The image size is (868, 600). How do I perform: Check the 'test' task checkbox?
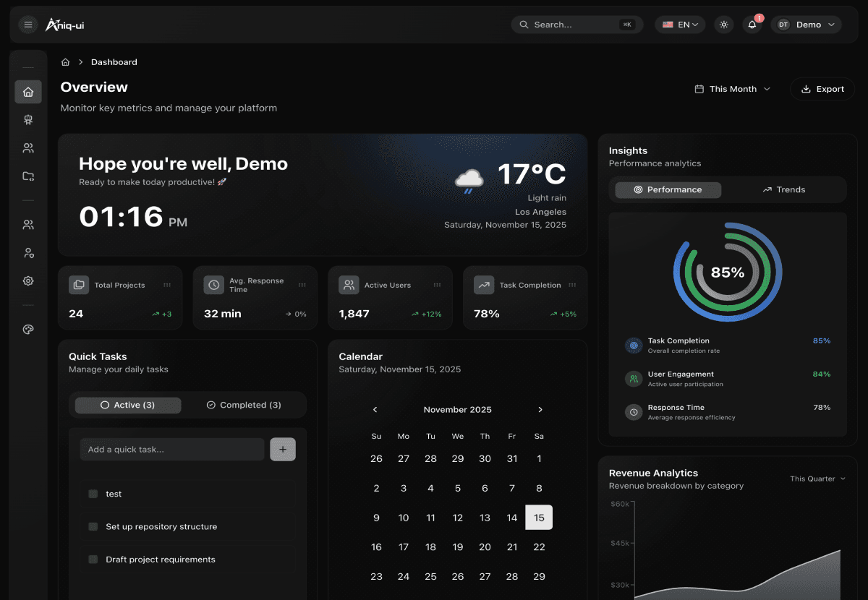(x=93, y=494)
